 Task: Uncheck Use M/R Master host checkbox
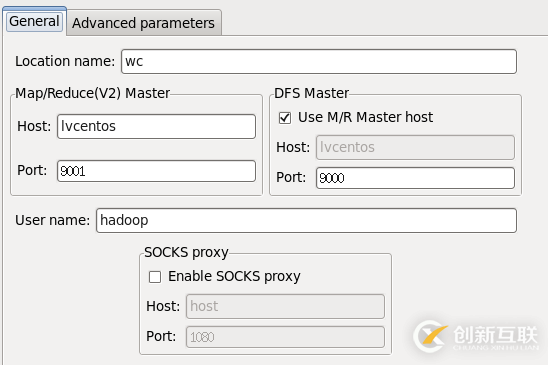coord(285,118)
